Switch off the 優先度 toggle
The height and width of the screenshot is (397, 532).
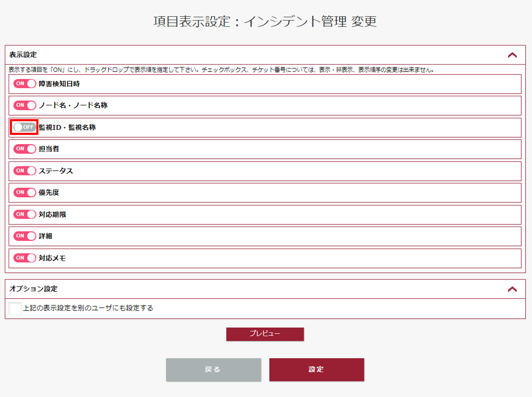[x=25, y=192]
